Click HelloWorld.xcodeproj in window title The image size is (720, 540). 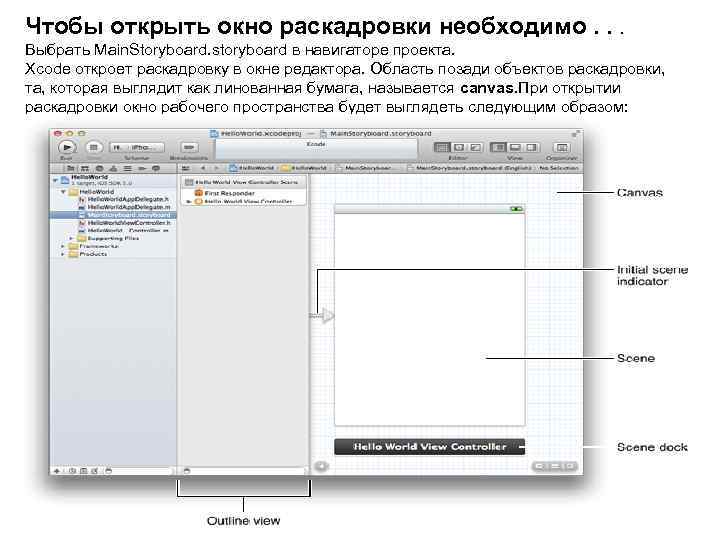[x=256, y=134]
